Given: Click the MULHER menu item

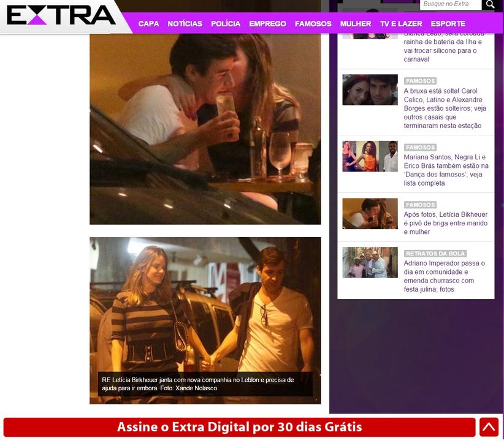Looking at the screenshot, I should pyautogui.click(x=356, y=24).
